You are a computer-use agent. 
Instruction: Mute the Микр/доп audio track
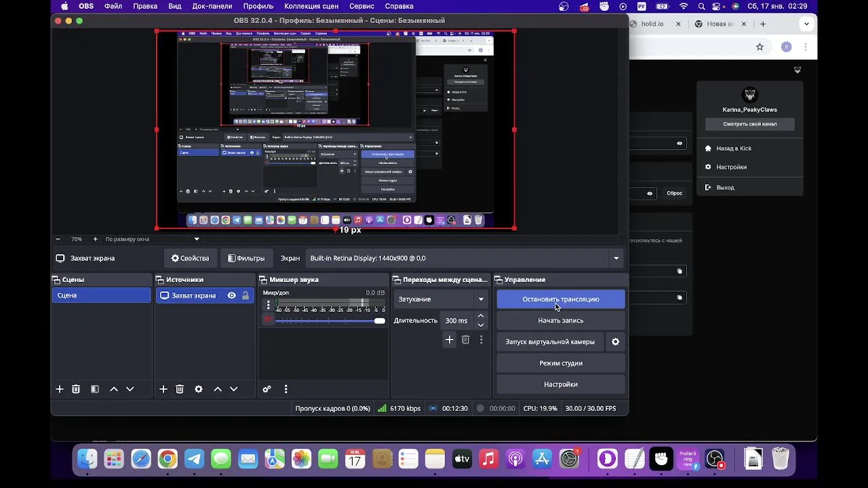pyautogui.click(x=269, y=320)
